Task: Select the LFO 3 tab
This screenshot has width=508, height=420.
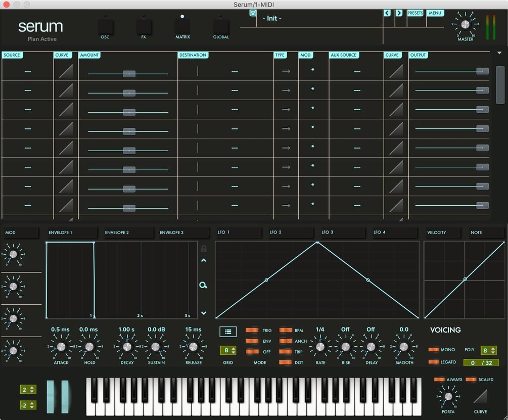Action: pos(342,232)
